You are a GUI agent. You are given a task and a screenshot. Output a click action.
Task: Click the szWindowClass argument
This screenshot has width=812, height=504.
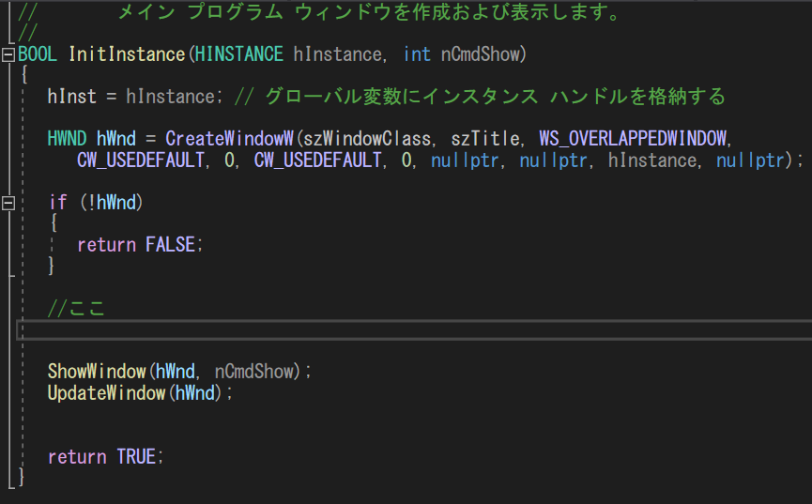click(x=367, y=139)
